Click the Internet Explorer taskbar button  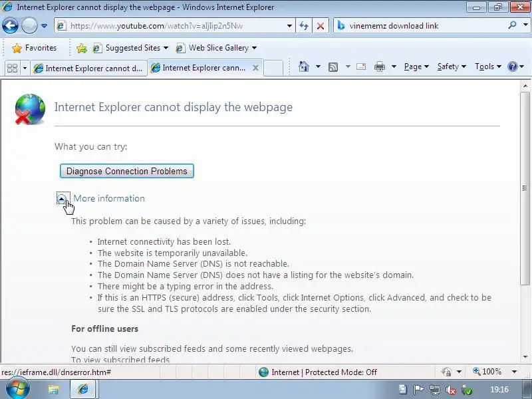(x=83, y=389)
